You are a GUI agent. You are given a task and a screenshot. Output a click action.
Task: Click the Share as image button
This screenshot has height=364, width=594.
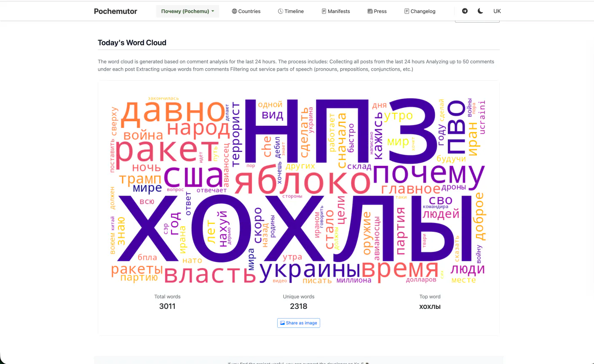299,323
